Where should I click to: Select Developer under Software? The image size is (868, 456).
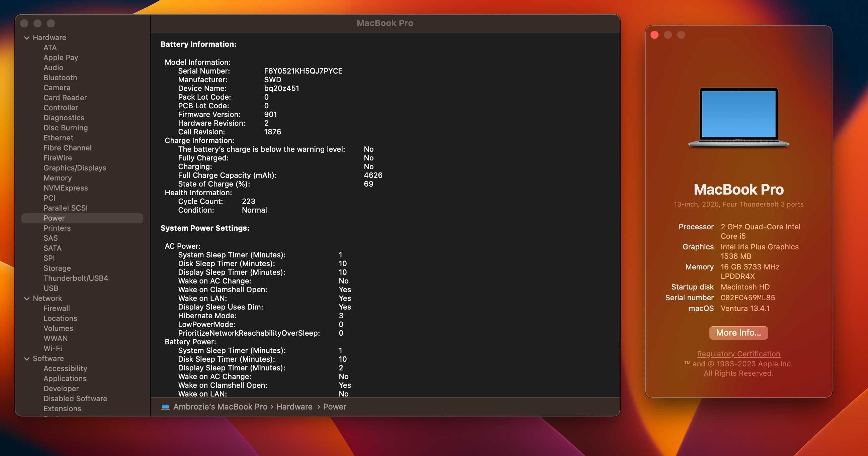click(61, 389)
